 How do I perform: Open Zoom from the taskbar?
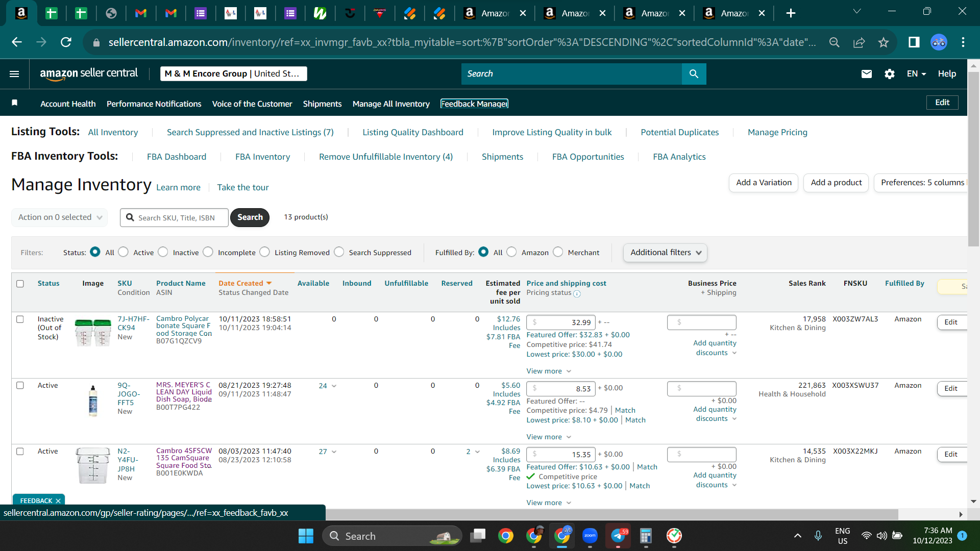tap(590, 536)
